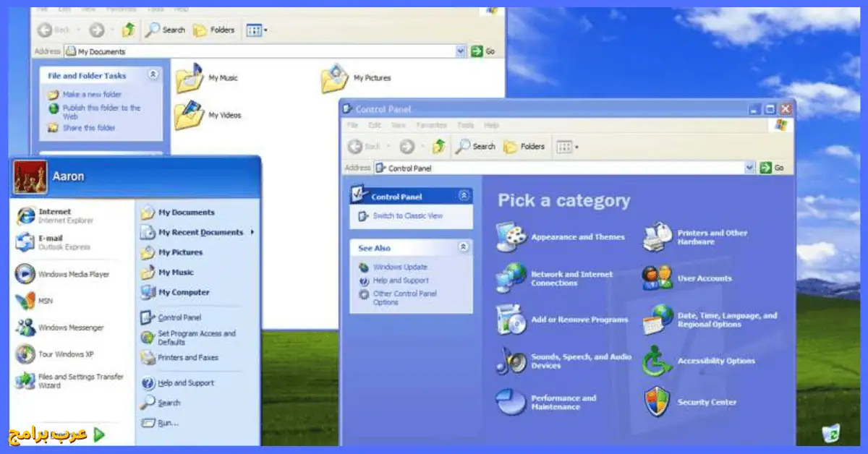The width and height of the screenshot is (868, 454).
Task: Open Help menu in Control Panel window
Action: (x=491, y=125)
